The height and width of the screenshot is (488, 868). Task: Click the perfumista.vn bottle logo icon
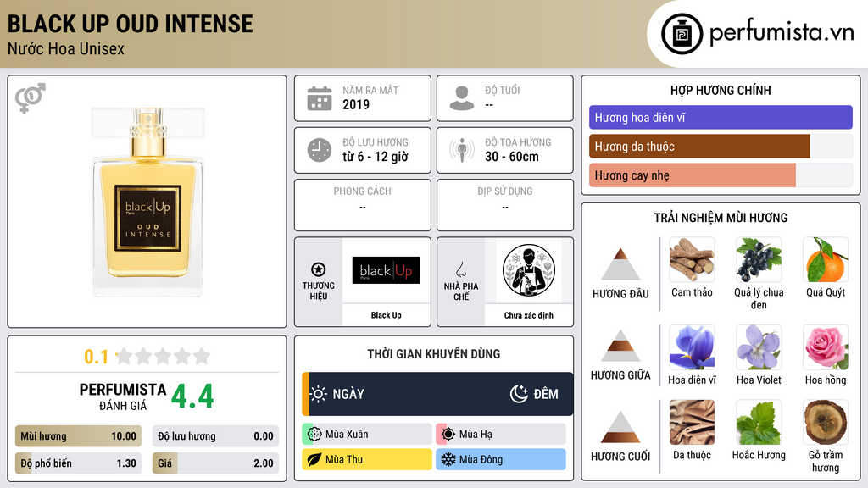click(682, 34)
